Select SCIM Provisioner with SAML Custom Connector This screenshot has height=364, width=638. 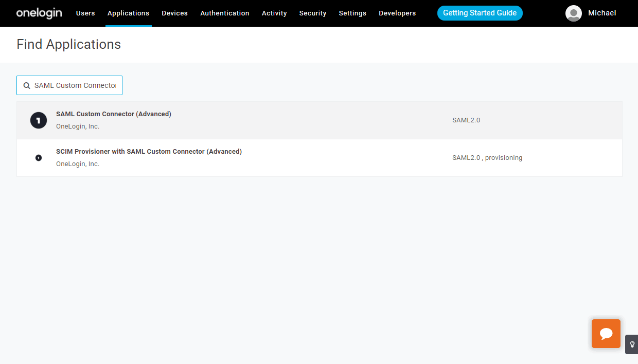coord(149,151)
